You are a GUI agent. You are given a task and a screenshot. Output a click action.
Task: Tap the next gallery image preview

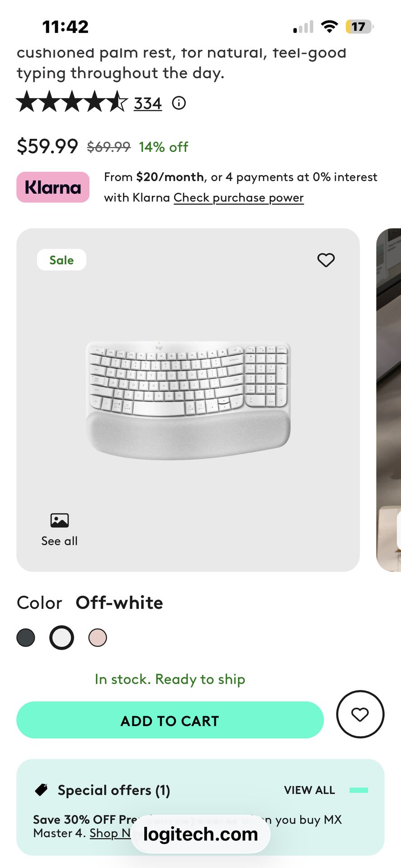pos(389,400)
